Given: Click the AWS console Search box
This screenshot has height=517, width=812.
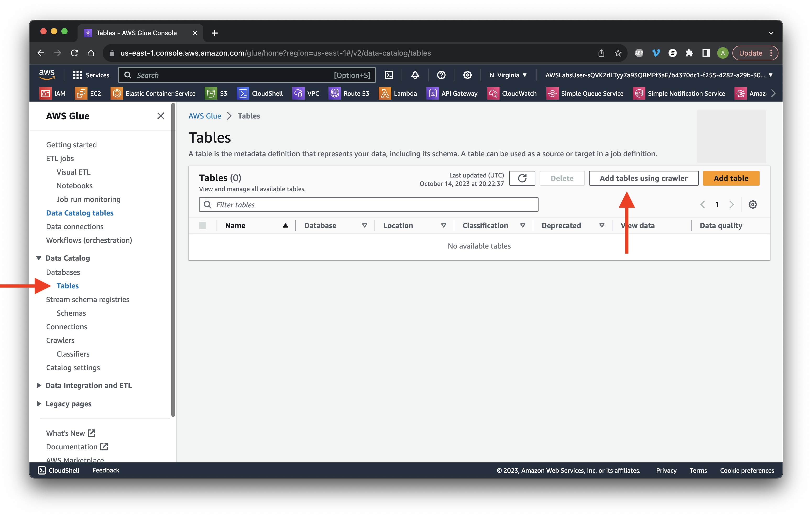Looking at the screenshot, I should (247, 75).
